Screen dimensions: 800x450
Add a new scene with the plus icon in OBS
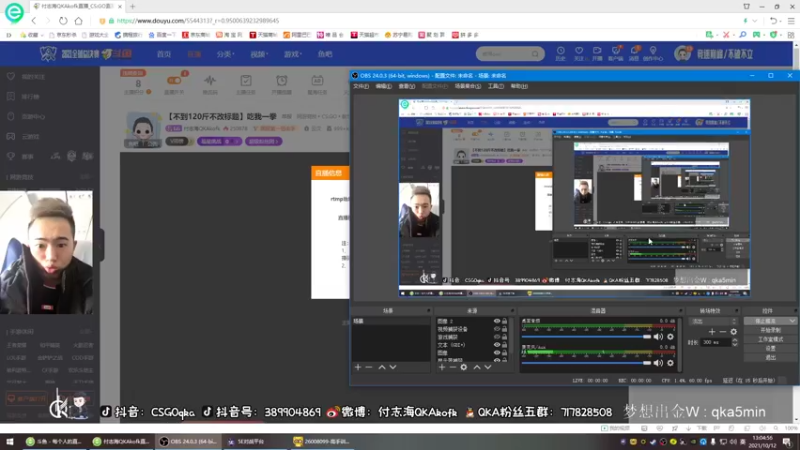pos(358,367)
